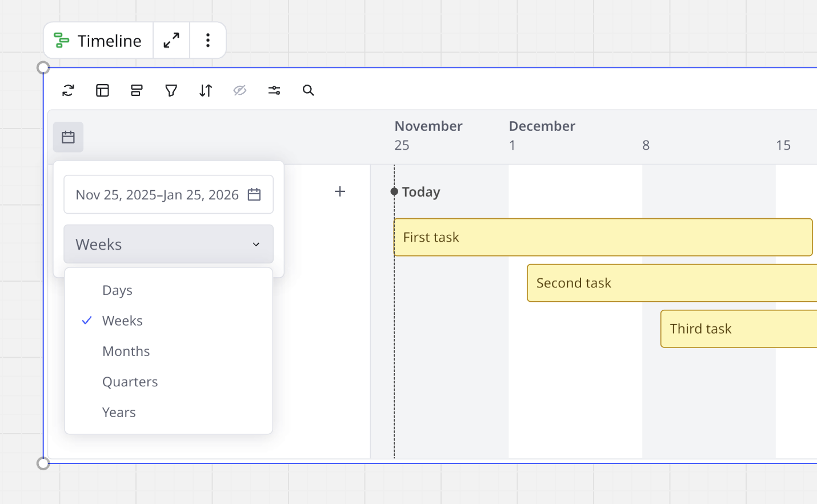The width and height of the screenshot is (817, 504).
Task: Click the plus add button
Action: (340, 191)
